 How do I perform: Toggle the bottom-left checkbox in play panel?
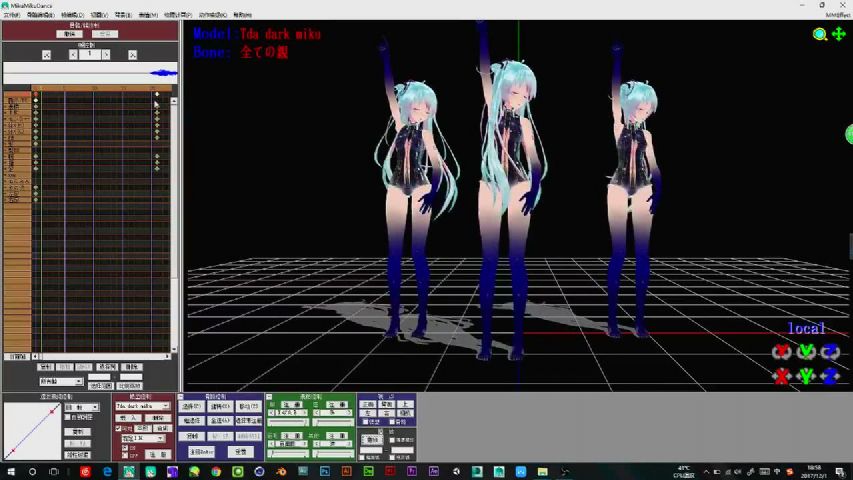pyautogui.click(x=362, y=457)
